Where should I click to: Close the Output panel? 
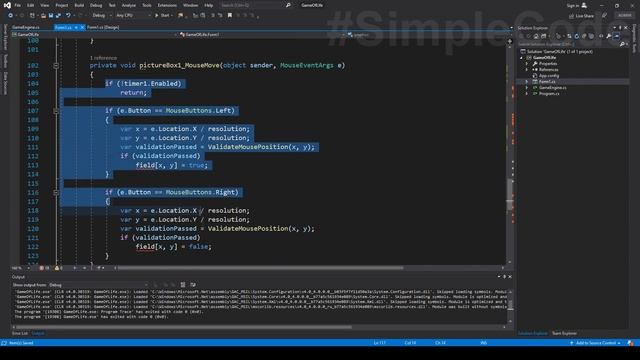pos(510,277)
